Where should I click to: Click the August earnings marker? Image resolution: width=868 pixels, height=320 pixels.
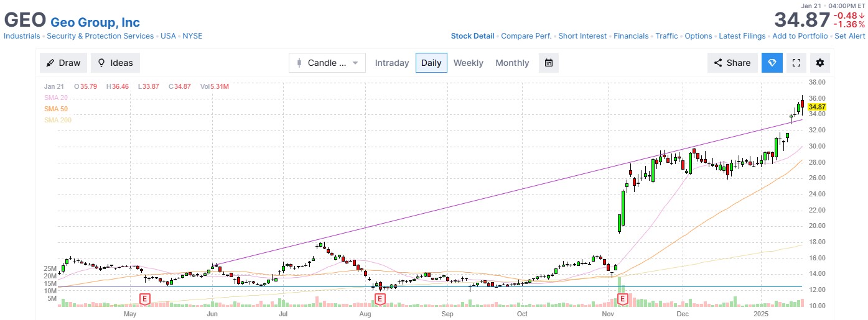380,299
